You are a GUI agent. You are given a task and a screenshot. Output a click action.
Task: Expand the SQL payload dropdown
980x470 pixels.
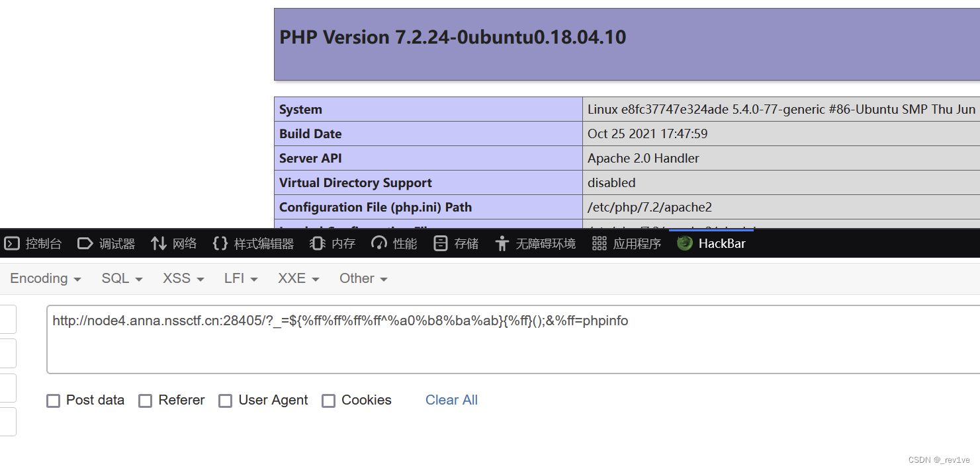click(121, 278)
